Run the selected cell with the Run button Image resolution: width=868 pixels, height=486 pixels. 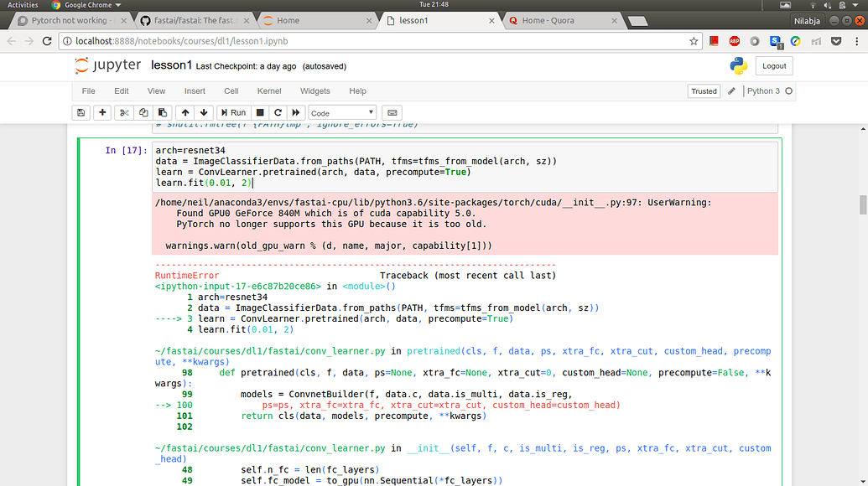pyautogui.click(x=234, y=112)
